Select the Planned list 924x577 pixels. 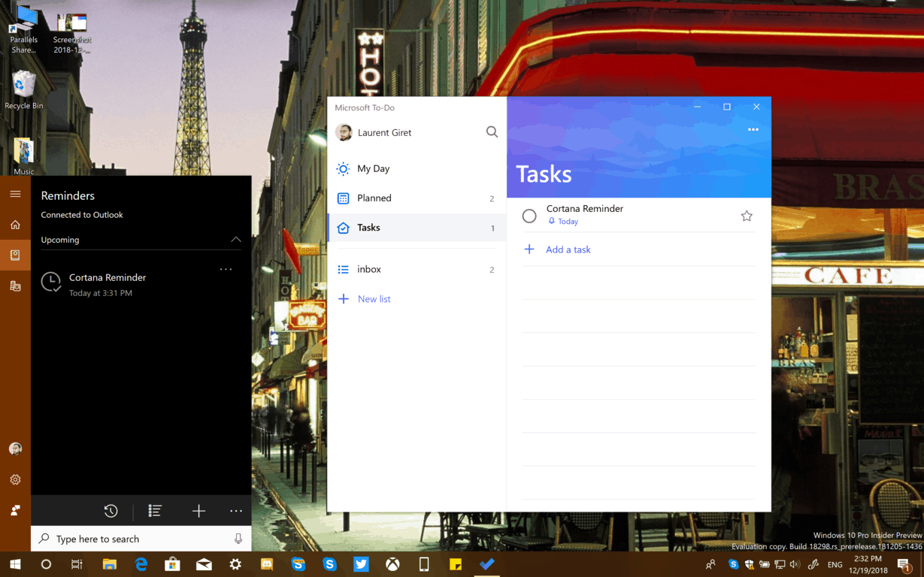tap(417, 198)
